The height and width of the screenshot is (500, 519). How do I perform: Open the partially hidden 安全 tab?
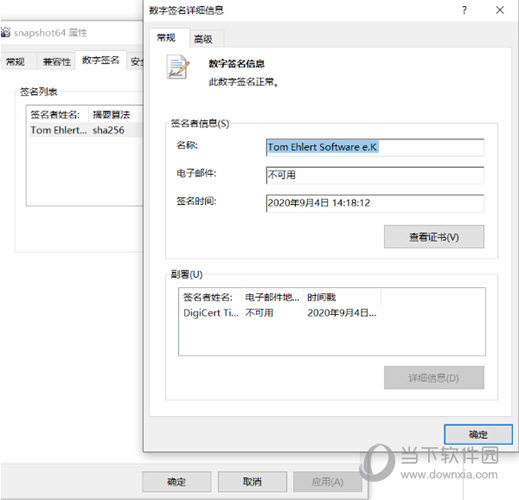(136, 62)
